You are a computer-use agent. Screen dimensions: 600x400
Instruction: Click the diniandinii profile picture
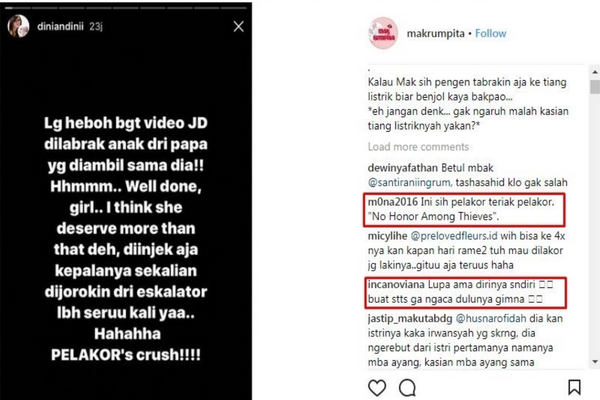tap(18, 26)
